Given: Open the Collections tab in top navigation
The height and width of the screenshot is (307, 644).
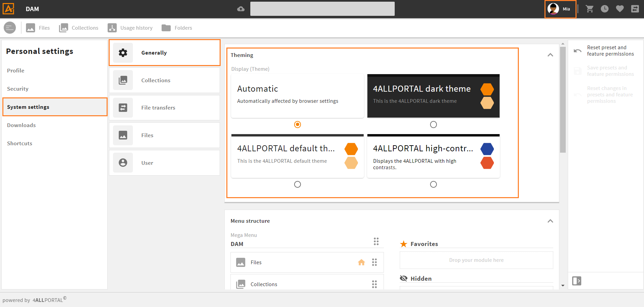Looking at the screenshot, I should click(79, 28).
